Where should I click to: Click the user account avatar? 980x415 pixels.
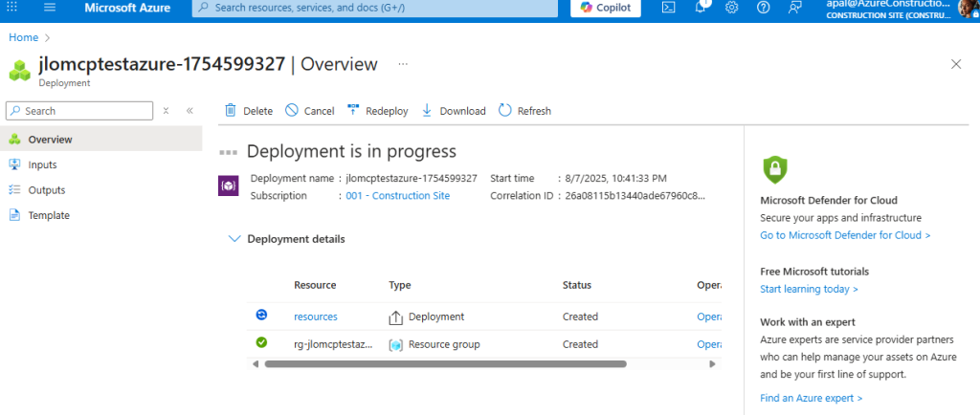point(968,8)
